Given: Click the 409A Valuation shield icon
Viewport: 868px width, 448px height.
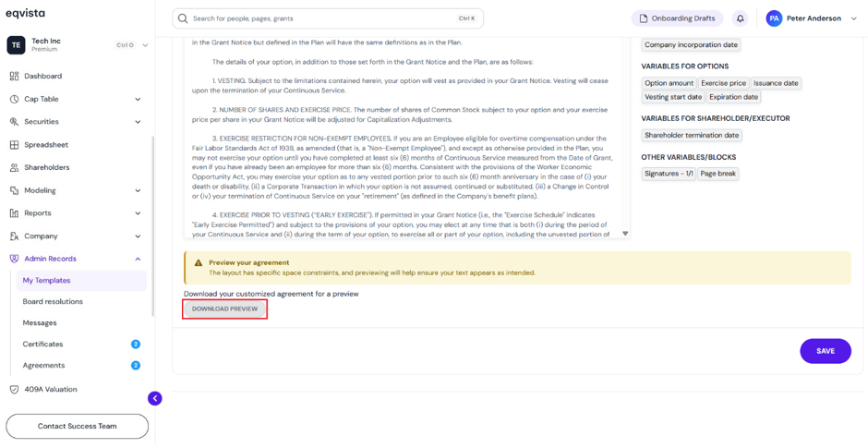Looking at the screenshot, I should point(15,389).
